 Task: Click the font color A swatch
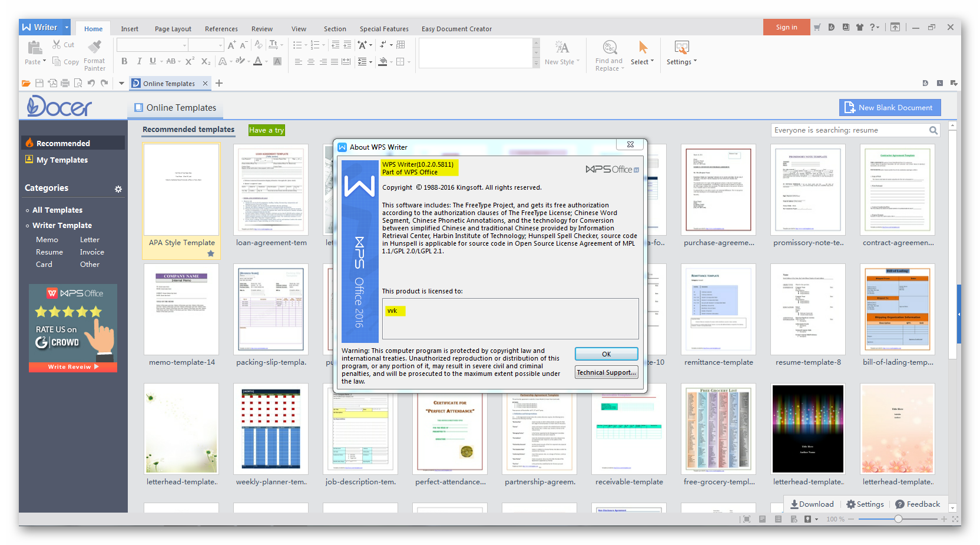tap(257, 61)
